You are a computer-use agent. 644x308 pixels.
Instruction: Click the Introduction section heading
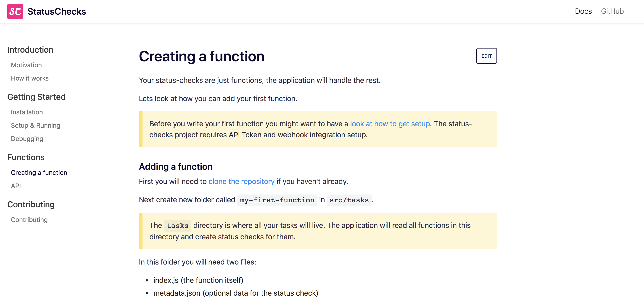coord(30,50)
